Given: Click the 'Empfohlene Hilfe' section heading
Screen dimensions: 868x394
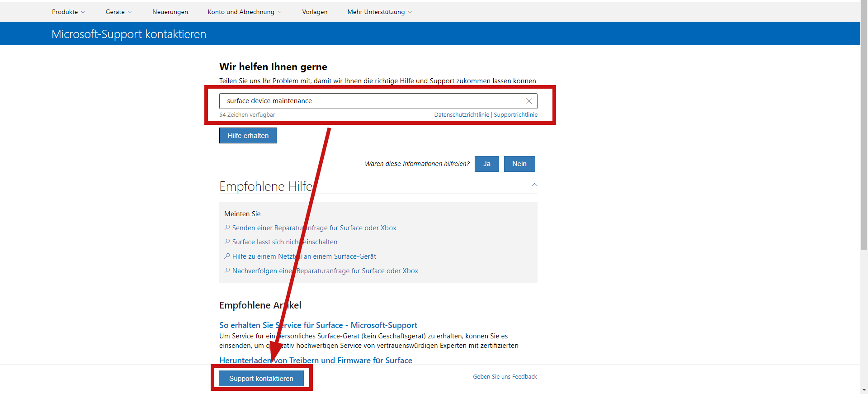Looking at the screenshot, I should pos(266,186).
